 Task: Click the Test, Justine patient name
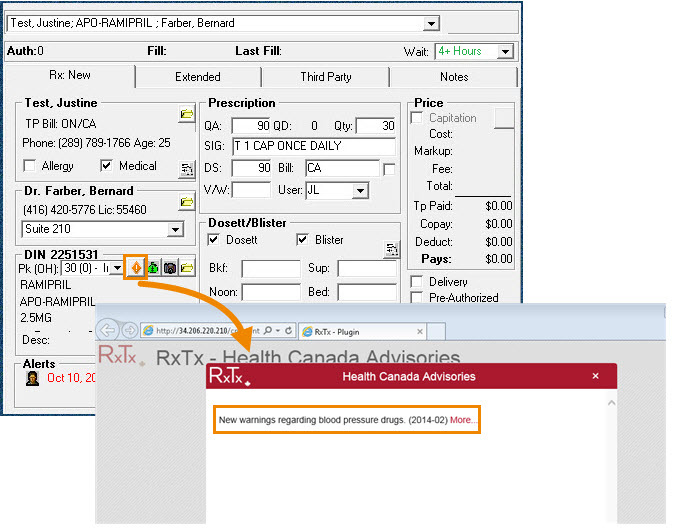(61, 103)
